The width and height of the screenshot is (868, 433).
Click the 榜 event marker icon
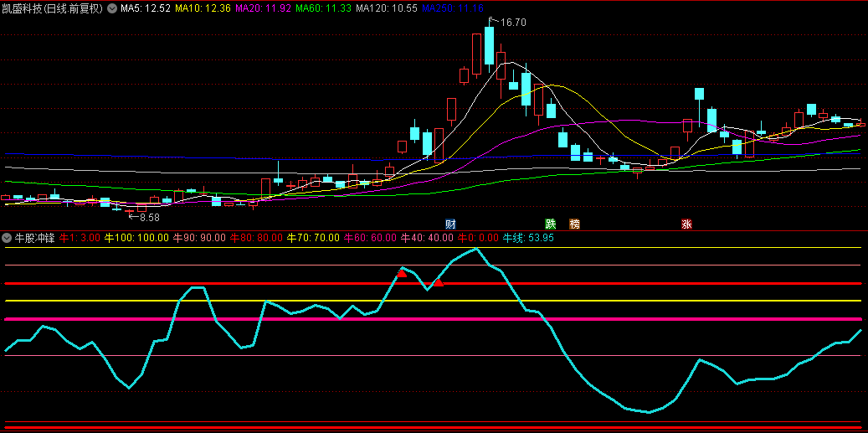[x=574, y=224]
